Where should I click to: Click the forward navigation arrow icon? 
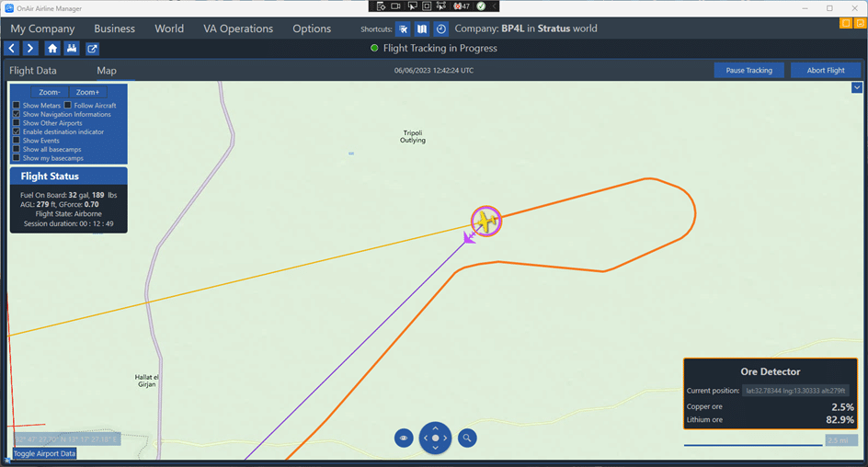30,49
